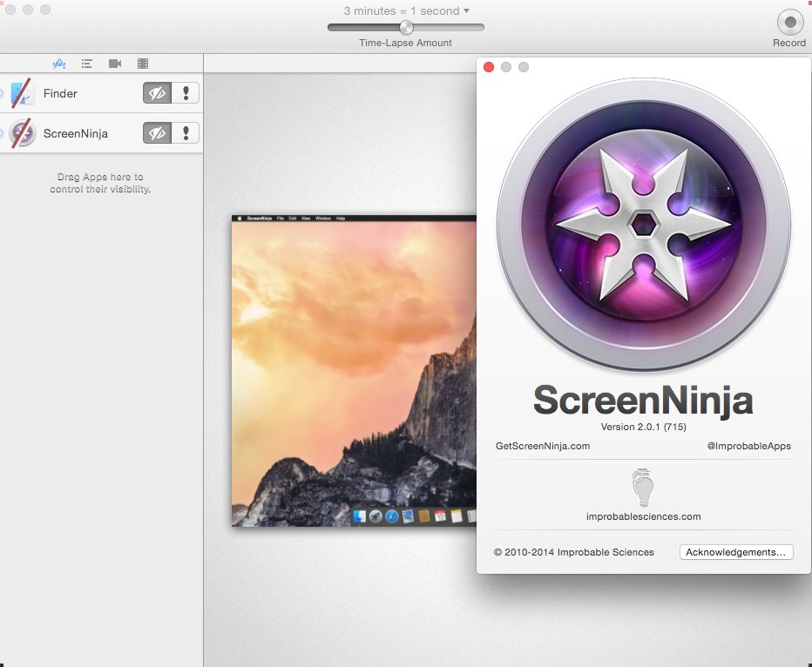
Task: Select the Apps tab icon in sidebar
Action: tap(59, 64)
